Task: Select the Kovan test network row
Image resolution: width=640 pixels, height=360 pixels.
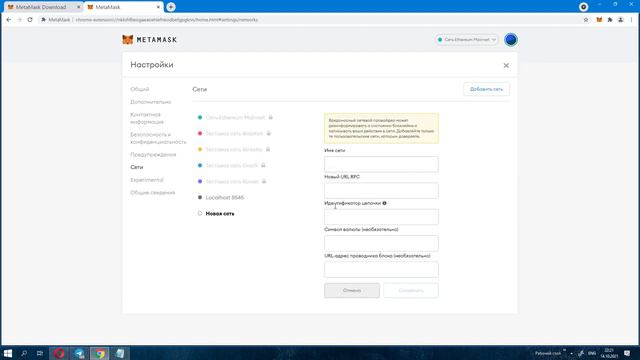Action: [232, 181]
